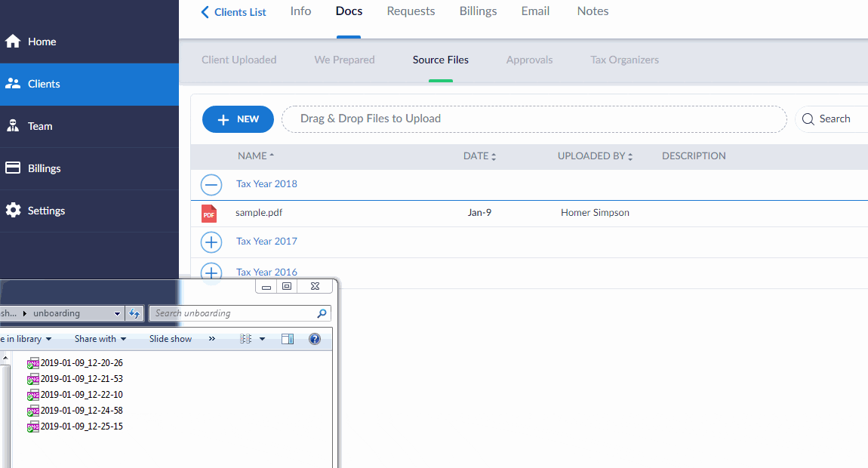The height and width of the screenshot is (468, 868).
Task: Sort the file list by Date column
Action: 479,156
